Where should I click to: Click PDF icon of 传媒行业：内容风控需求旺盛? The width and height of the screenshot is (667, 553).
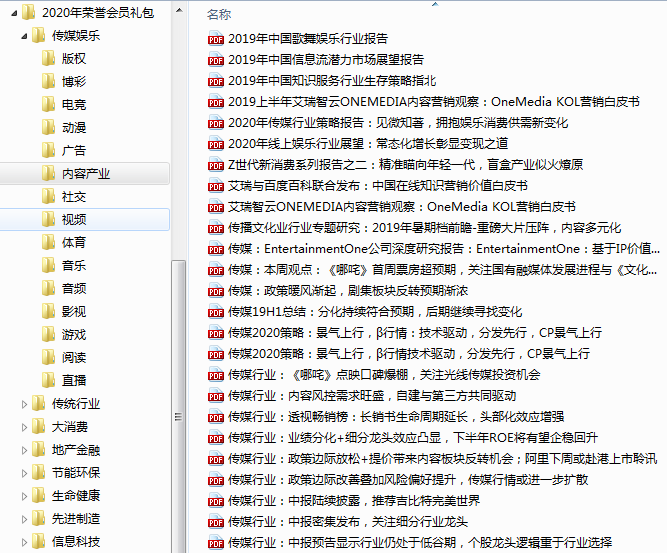pos(216,396)
